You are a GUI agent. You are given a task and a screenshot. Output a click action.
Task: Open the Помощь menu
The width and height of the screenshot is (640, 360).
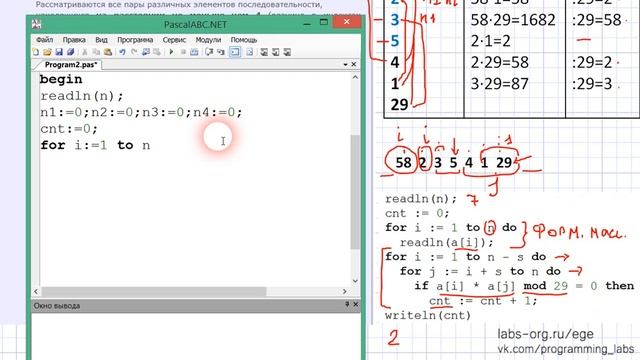click(244, 40)
